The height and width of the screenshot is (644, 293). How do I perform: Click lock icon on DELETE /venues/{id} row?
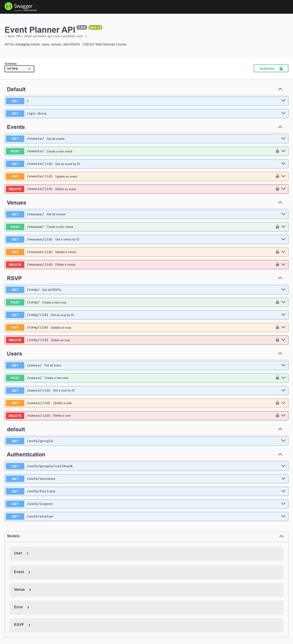coord(277,264)
